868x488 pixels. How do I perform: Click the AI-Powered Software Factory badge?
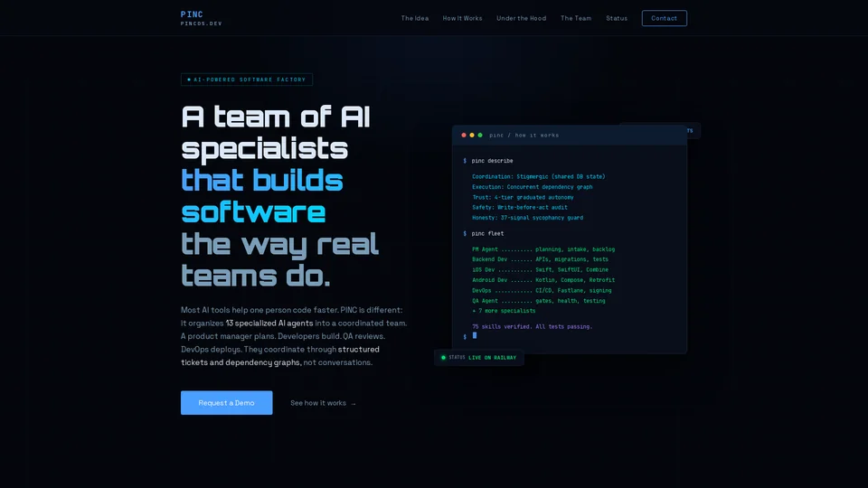tap(247, 80)
